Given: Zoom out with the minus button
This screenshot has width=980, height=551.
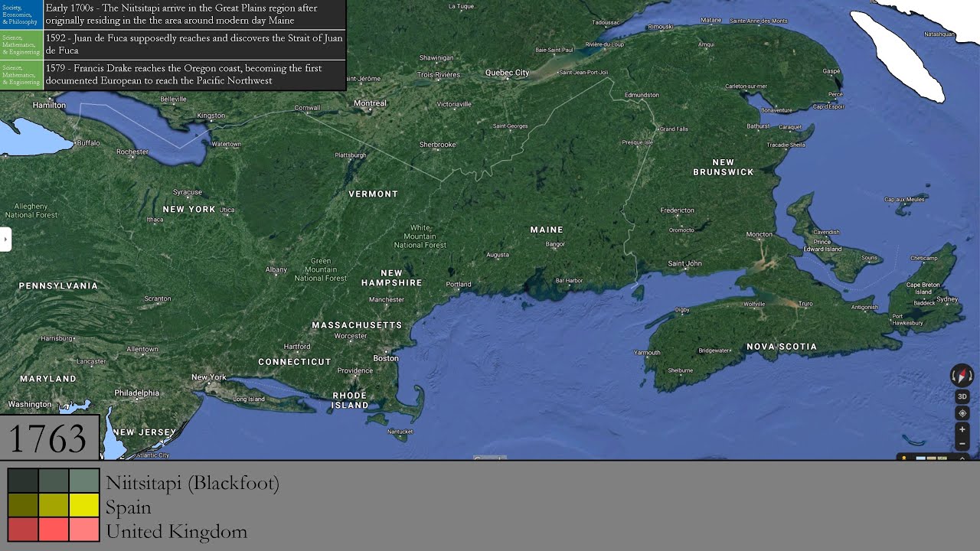Looking at the screenshot, I should 962,444.
